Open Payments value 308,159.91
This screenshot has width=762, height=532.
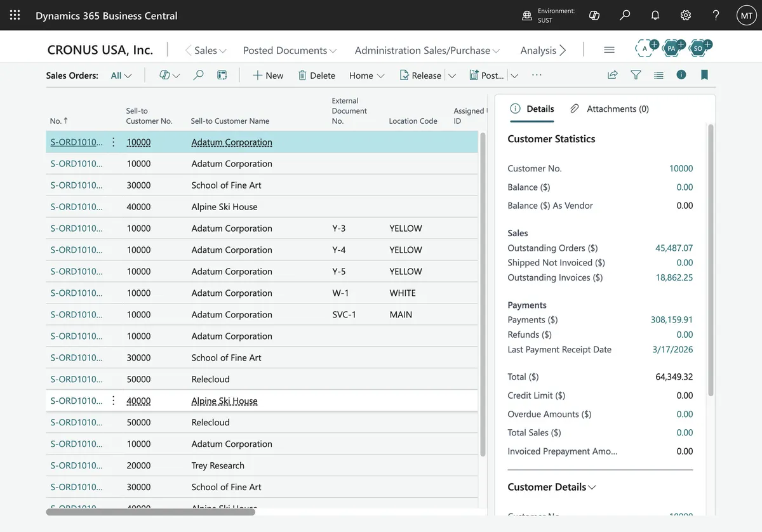click(672, 319)
